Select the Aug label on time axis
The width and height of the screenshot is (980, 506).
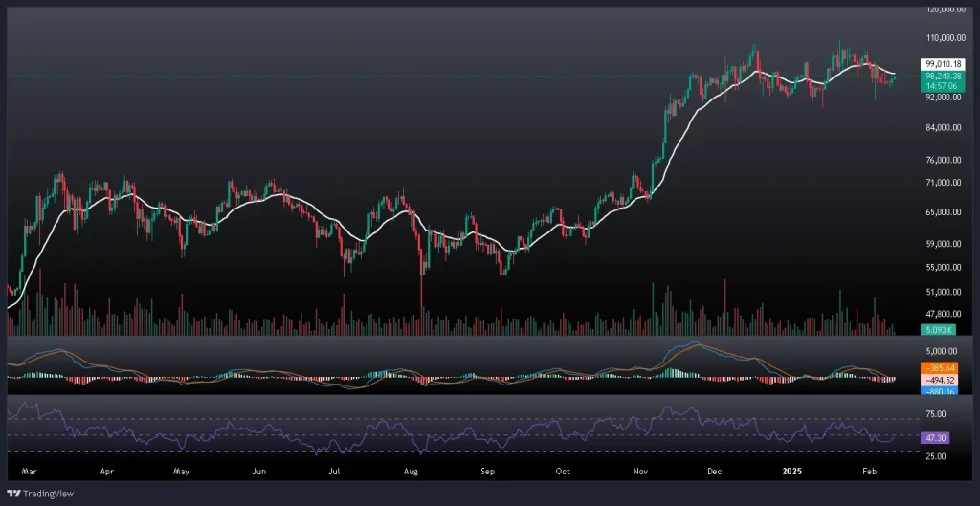(411, 472)
